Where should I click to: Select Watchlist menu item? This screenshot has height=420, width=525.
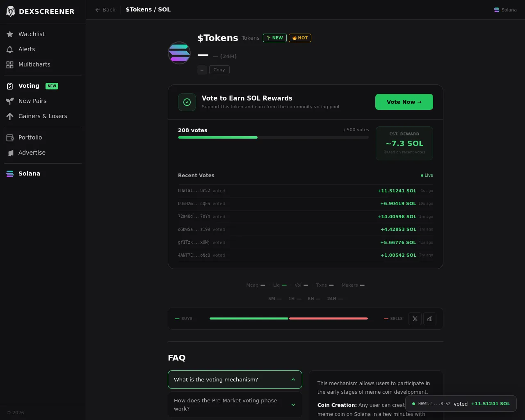pyautogui.click(x=43, y=34)
